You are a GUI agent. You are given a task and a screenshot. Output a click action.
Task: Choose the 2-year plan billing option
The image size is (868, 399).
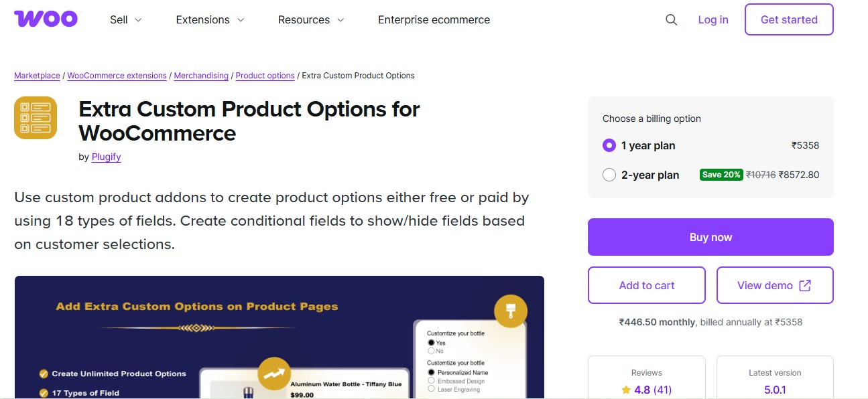(x=609, y=175)
